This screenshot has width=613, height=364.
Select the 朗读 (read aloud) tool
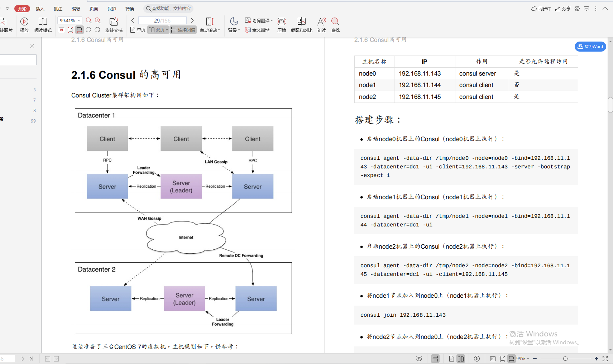[x=321, y=24]
